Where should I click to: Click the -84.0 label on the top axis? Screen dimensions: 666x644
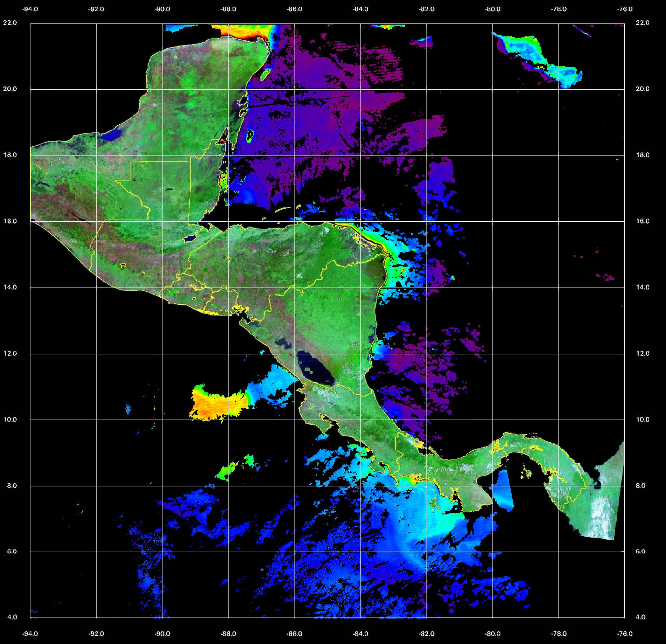tap(360, 9)
